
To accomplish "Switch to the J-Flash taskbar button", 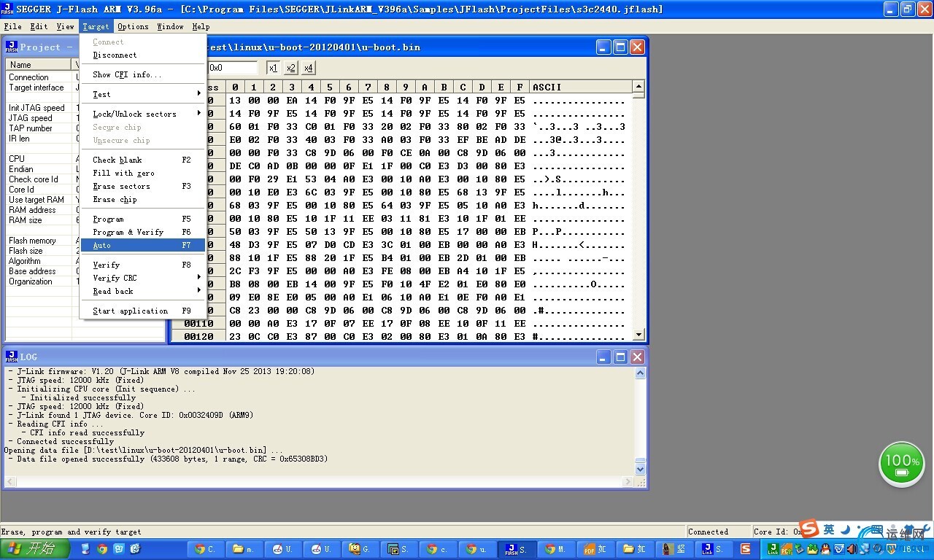I will click(516, 549).
